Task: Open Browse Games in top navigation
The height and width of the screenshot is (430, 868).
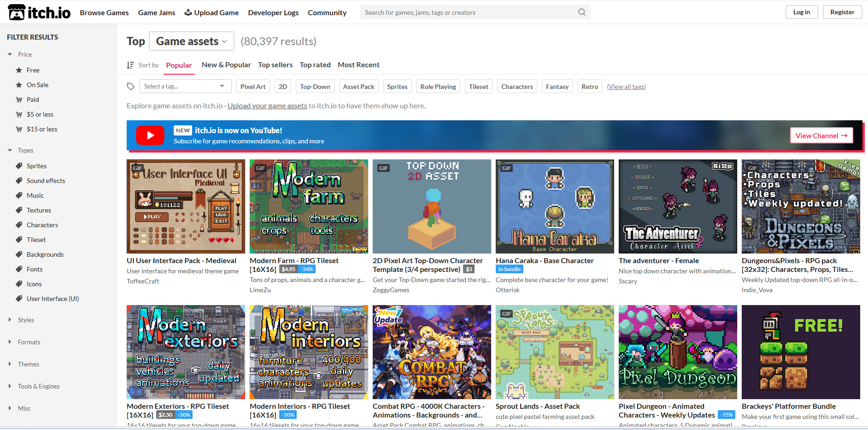Action: tap(104, 12)
